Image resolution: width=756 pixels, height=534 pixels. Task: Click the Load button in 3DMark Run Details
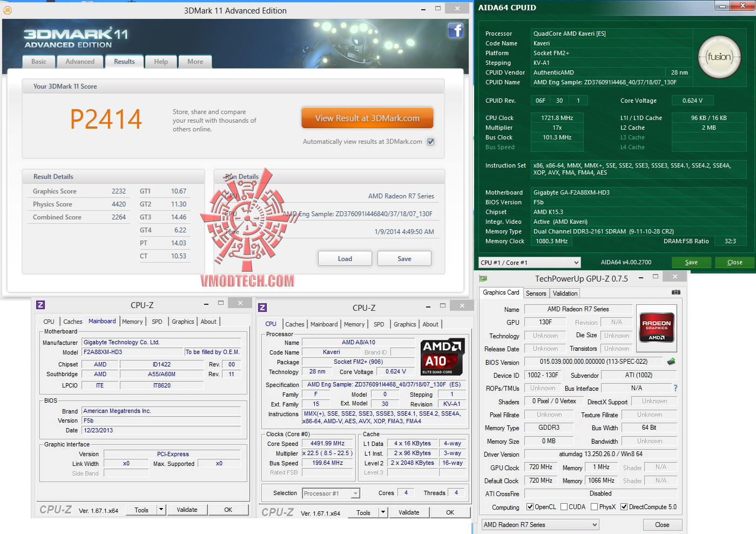345,258
